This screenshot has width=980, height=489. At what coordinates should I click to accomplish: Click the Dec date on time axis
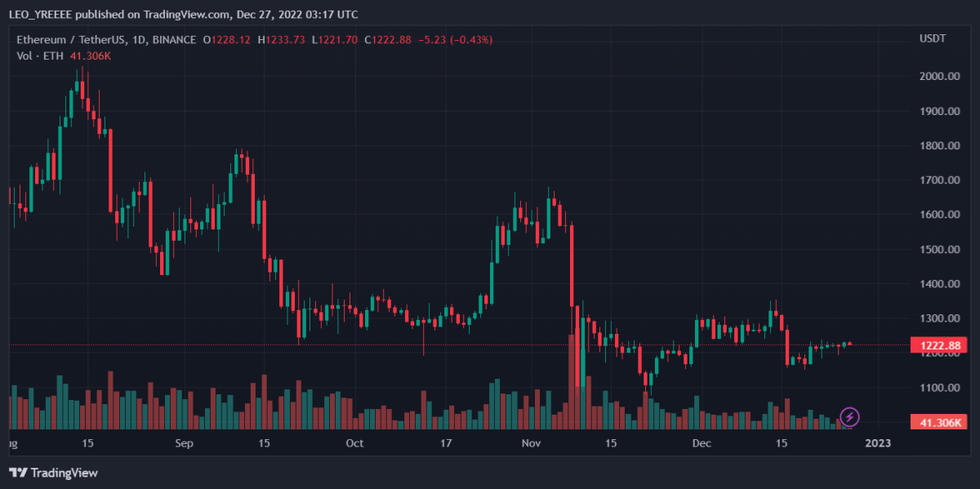[x=702, y=443]
